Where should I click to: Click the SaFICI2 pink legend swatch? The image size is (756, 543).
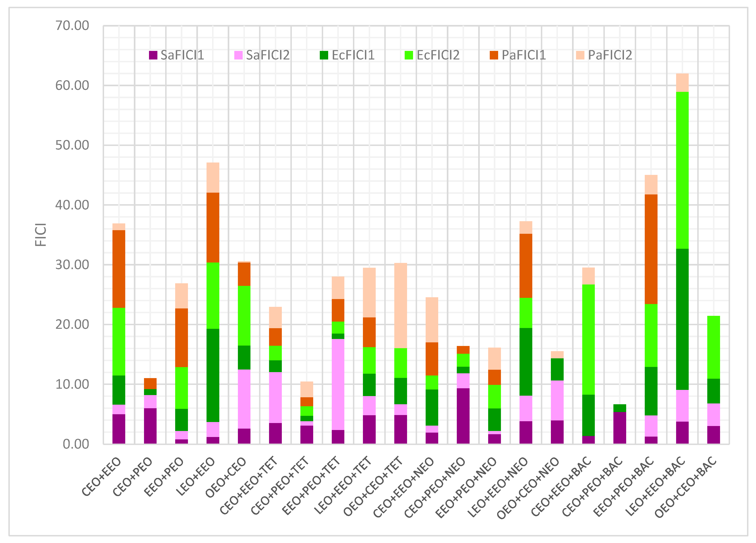[x=239, y=55]
